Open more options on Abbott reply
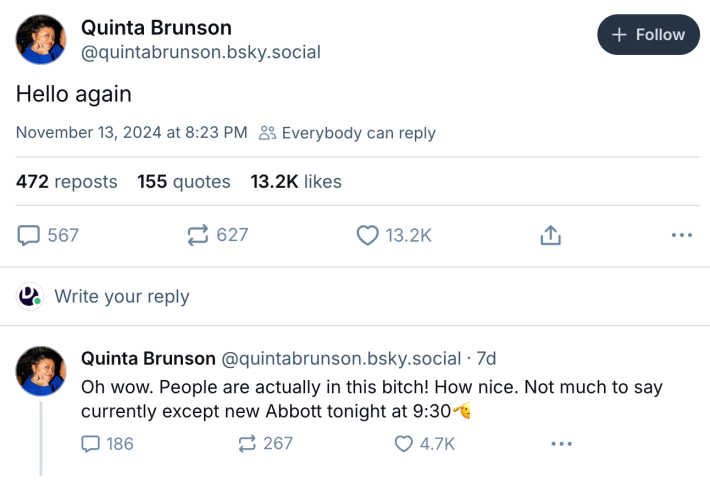Viewport: 710px width, 480px height. coord(561,443)
